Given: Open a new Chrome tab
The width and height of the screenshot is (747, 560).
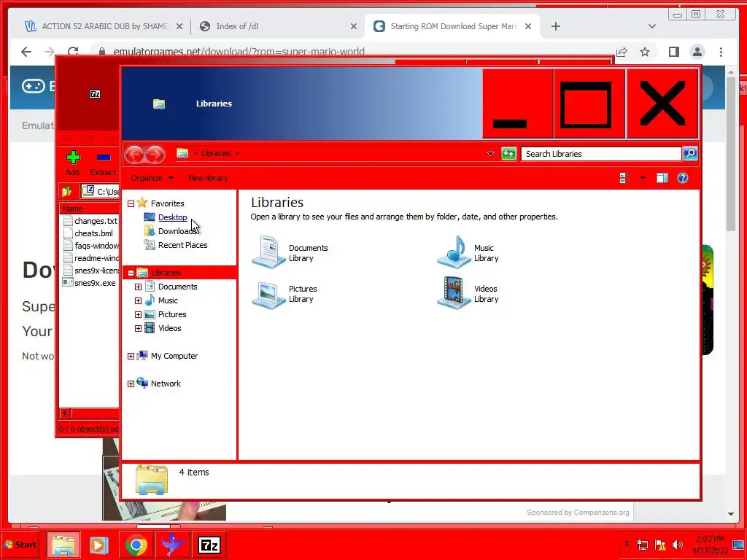Looking at the screenshot, I should point(555,26).
